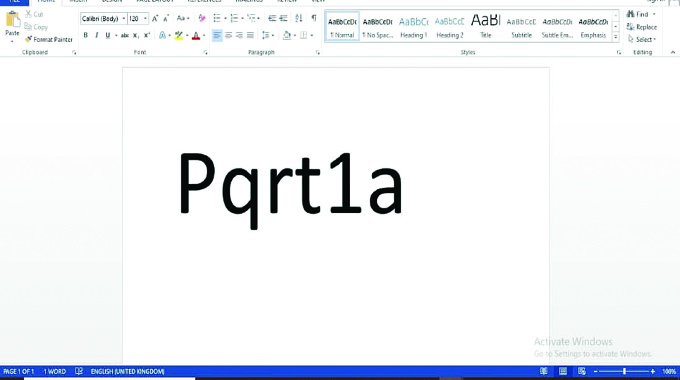
Task: Open Text Effects glowing A icon
Action: coord(162,36)
